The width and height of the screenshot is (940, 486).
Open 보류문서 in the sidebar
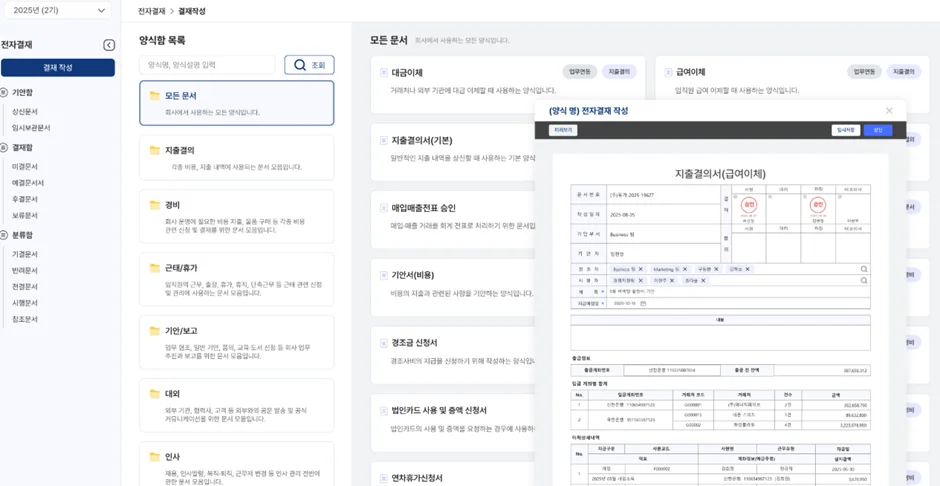tap(25, 215)
